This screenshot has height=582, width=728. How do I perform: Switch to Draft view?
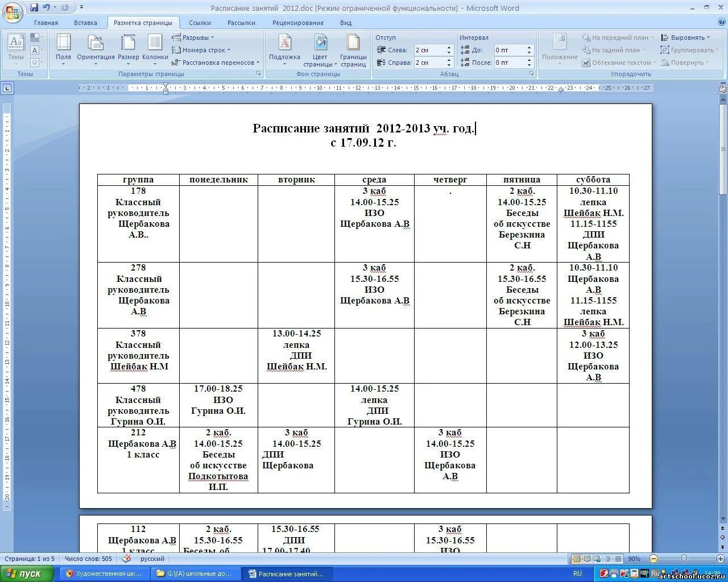tap(618, 559)
